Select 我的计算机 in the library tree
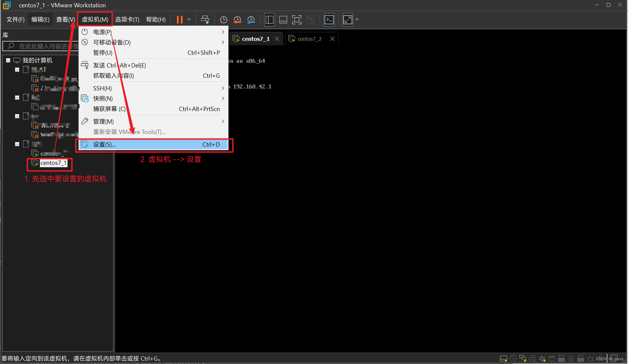This screenshot has width=629, height=364. [38, 60]
